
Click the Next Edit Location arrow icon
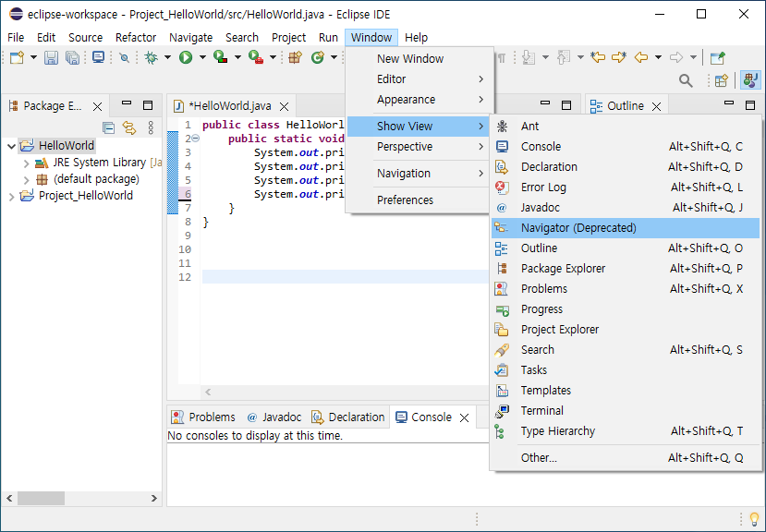619,57
